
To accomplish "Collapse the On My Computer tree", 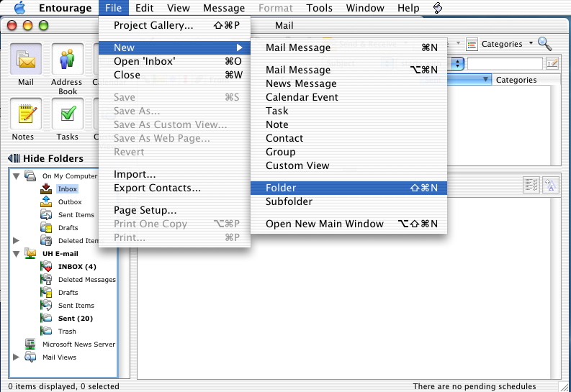I will pos(16,176).
